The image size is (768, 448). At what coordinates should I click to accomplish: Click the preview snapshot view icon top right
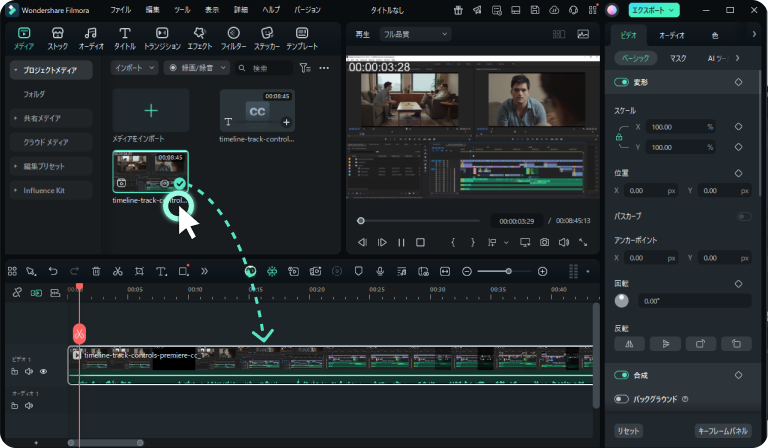[x=583, y=34]
